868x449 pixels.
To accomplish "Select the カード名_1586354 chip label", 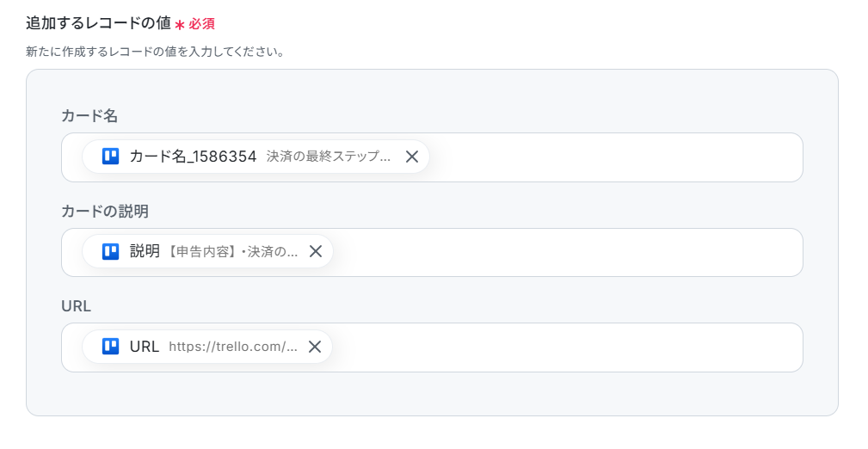I will (x=193, y=157).
